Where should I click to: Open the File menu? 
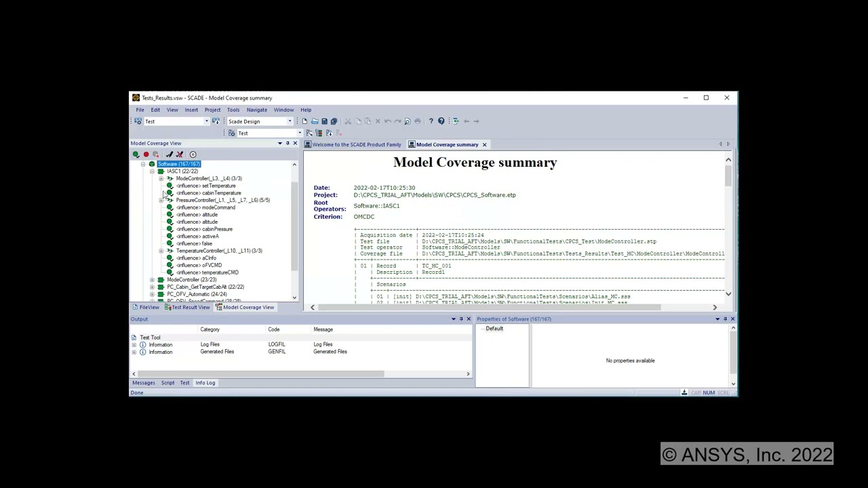(140, 110)
